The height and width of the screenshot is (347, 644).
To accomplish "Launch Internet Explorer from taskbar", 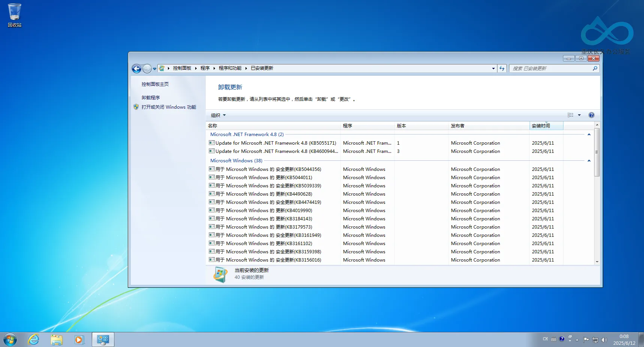I will coord(34,340).
